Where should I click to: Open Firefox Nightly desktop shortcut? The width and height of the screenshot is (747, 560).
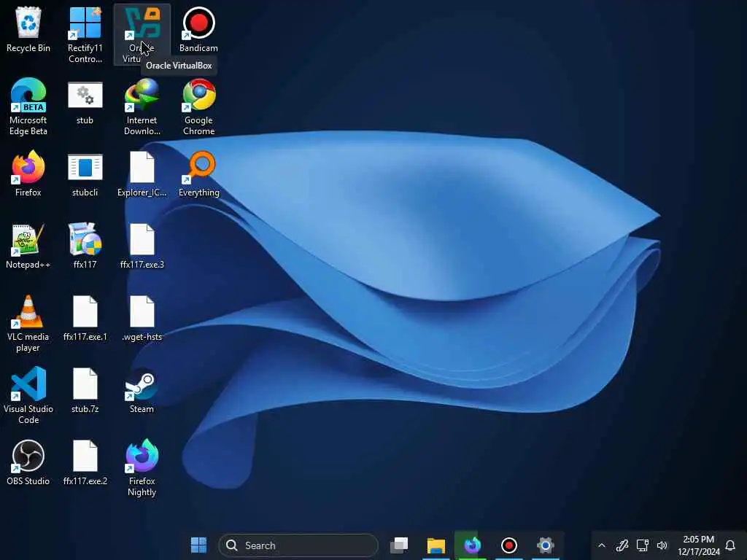click(142, 468)
